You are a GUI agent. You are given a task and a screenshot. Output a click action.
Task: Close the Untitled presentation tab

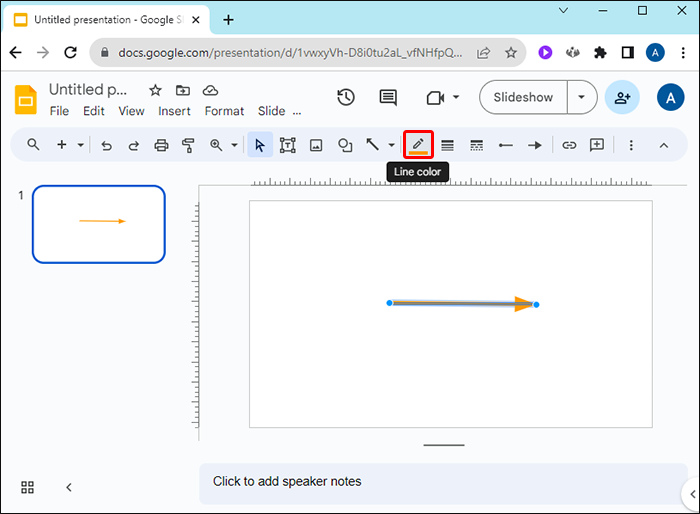tap(196, 20)
